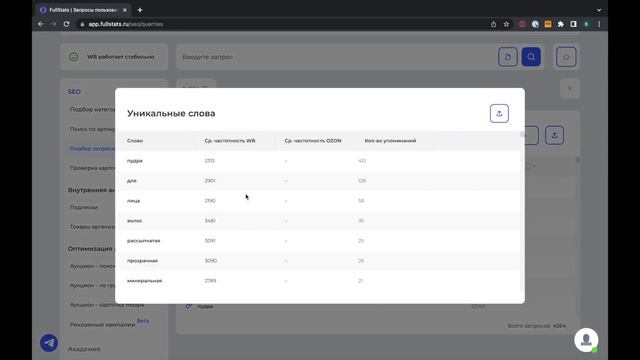Click the share icon in address bar
The image size is (640, 360).
point(493,24)
